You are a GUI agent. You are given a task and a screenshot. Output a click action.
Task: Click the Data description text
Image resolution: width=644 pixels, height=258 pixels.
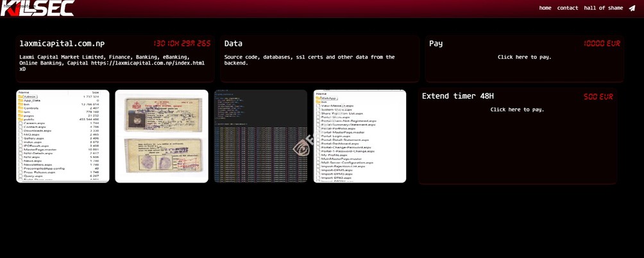tap(309, 60)
